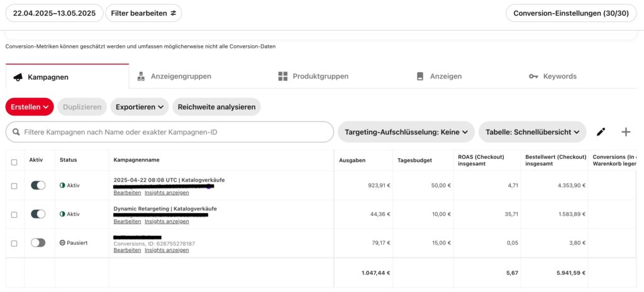644x292 pixels.
Task: Click the total 1.047,44 € Ausgaben
Action: [x=376, y=273]
